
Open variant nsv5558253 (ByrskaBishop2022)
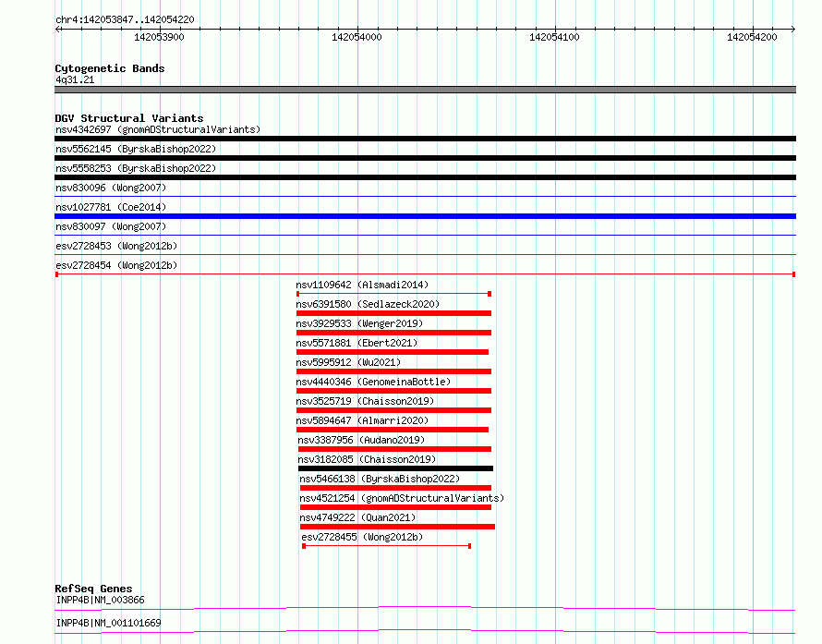(x=136, y=168)
